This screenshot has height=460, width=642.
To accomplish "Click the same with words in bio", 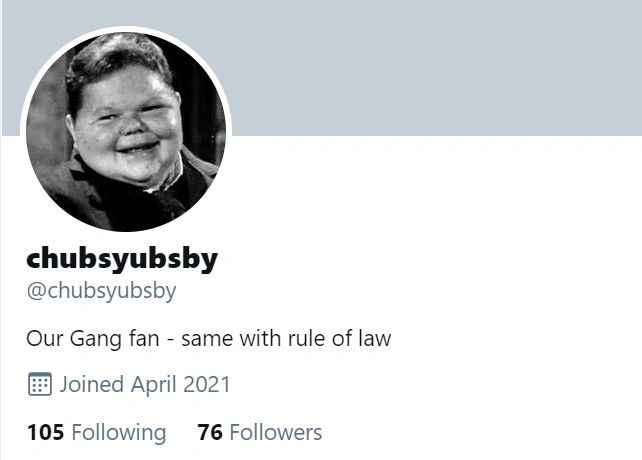I will [232, 338].
